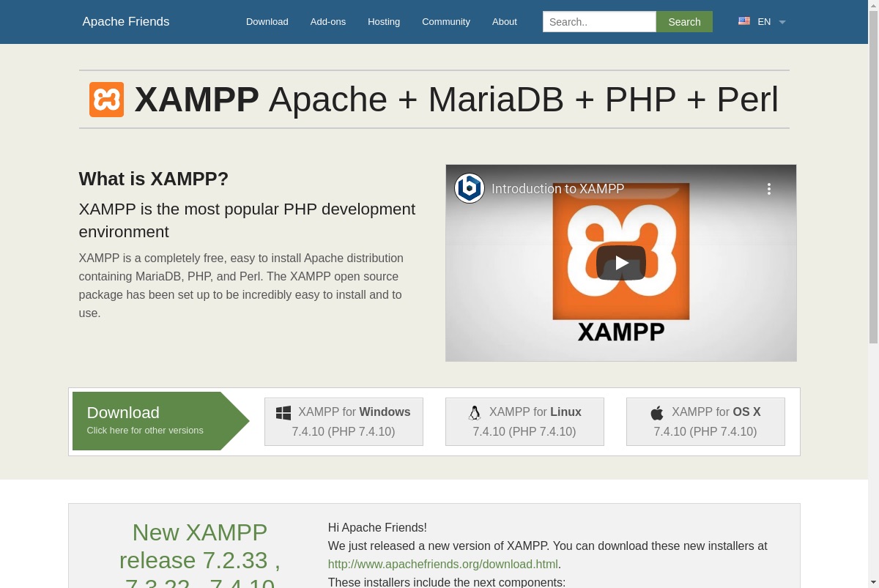Screen dimensions: 879x588
Task: Open the Hosting menu item
Action: click(x=384, y=22)
